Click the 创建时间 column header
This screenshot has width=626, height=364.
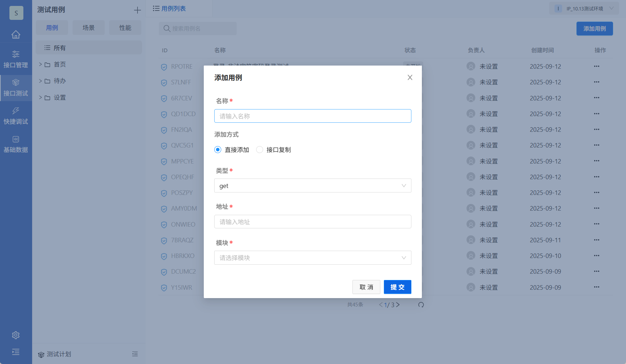tap(543, 50)
